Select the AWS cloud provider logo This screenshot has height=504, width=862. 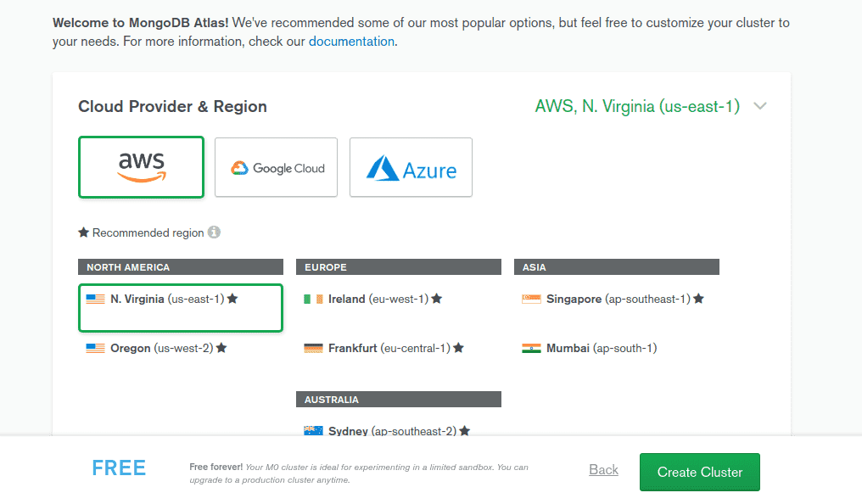coord(142,167)
